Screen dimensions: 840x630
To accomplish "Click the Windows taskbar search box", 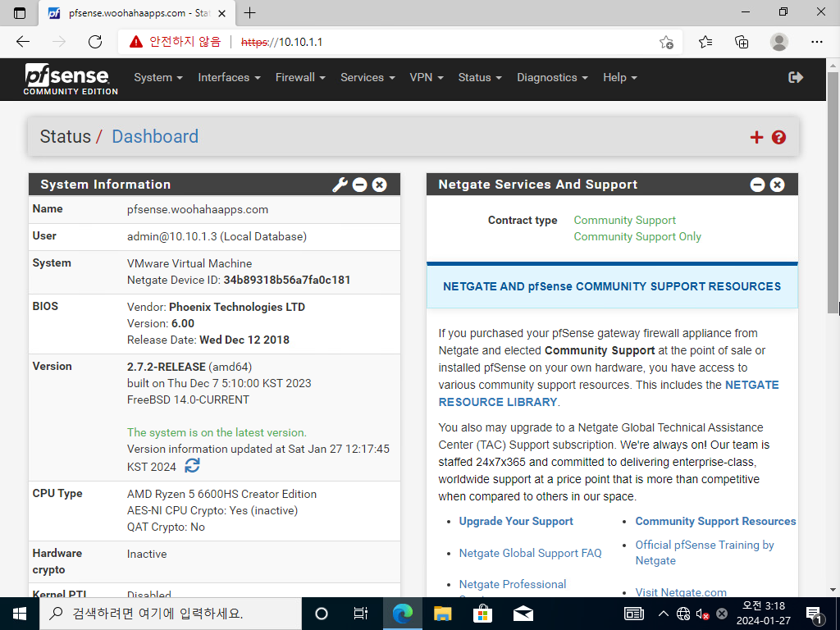I will [x=171, y=614].
